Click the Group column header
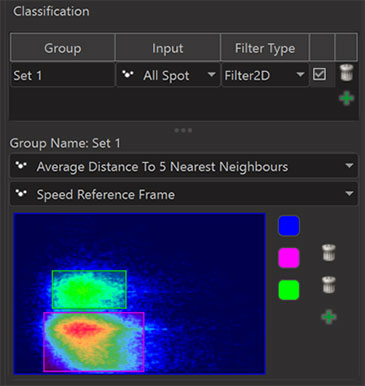The width and height of the screenshot is (365, 386). click(x=63, y=48)
